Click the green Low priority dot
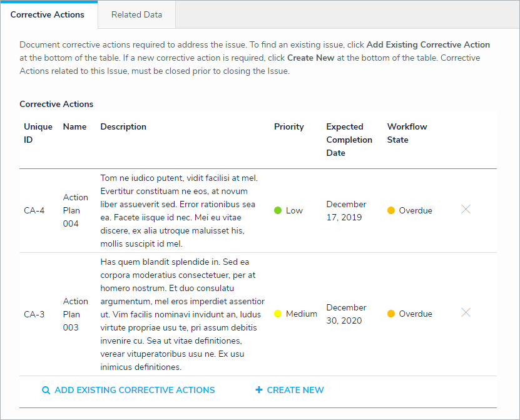 pos(278,210)
